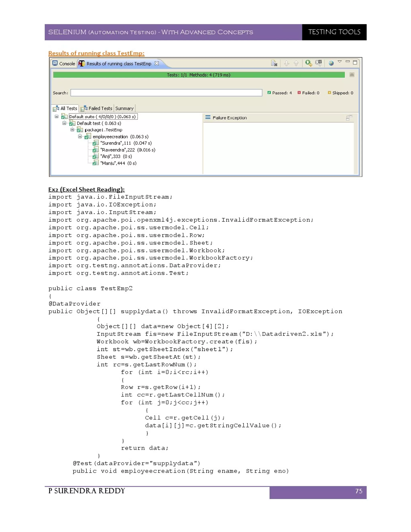The image size is (411, 532).
Task: Click into the Search input field
Action: coord(166,93)
